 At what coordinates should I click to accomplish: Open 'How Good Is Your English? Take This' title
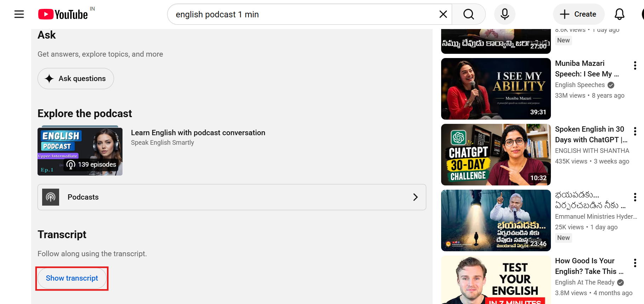point(589,266)
